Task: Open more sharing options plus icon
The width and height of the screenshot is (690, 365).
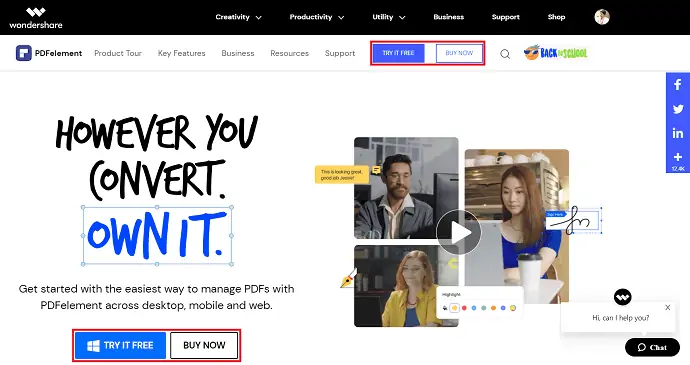Action: [x=678, y=157]
